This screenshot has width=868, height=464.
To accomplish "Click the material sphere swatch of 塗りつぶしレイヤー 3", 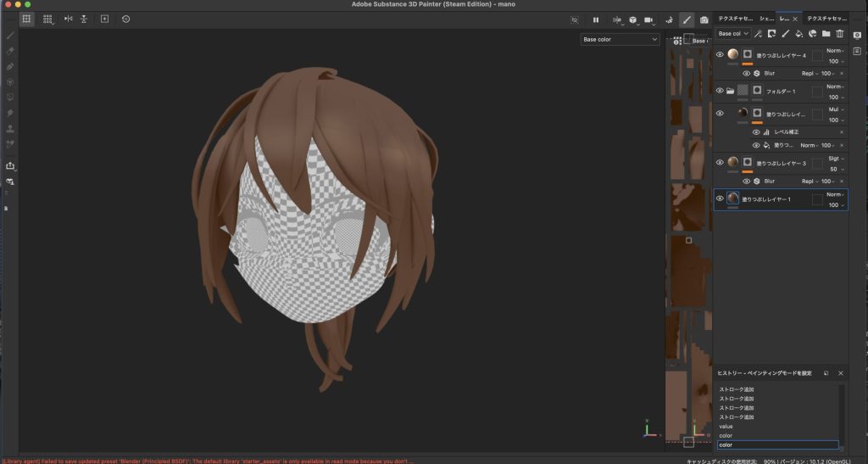I will pos(732,162).
